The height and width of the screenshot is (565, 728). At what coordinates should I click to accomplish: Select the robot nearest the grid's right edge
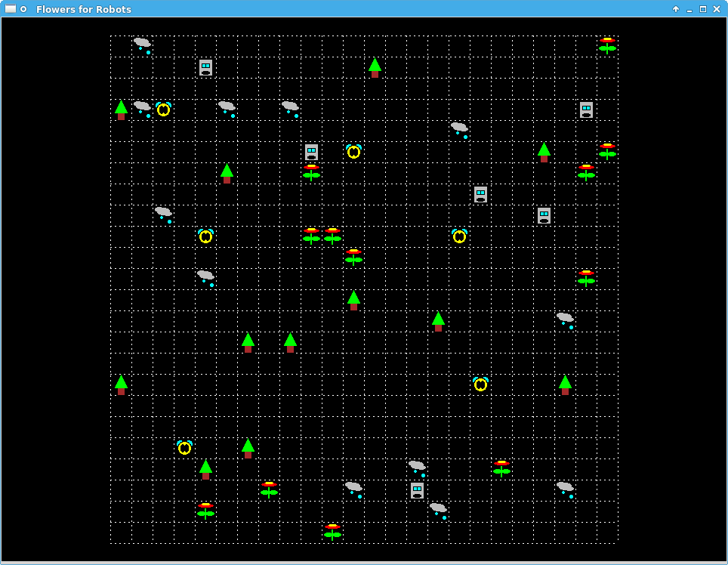point(586,110)
